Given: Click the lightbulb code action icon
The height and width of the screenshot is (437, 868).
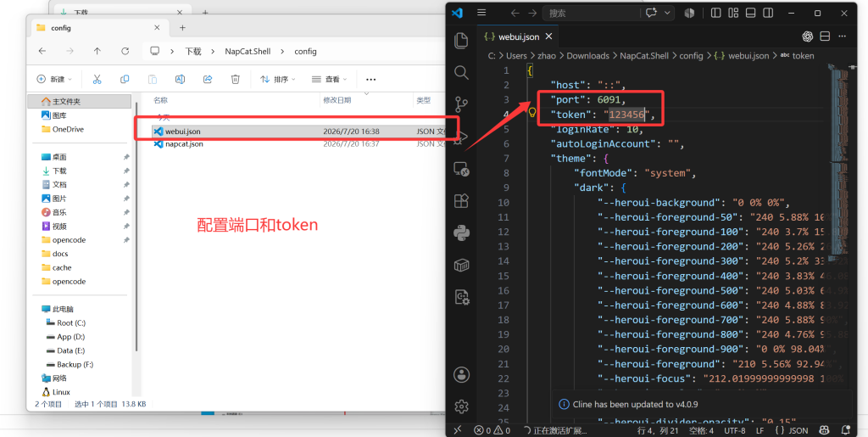Looking at the screenshot, I should (532, 113).
